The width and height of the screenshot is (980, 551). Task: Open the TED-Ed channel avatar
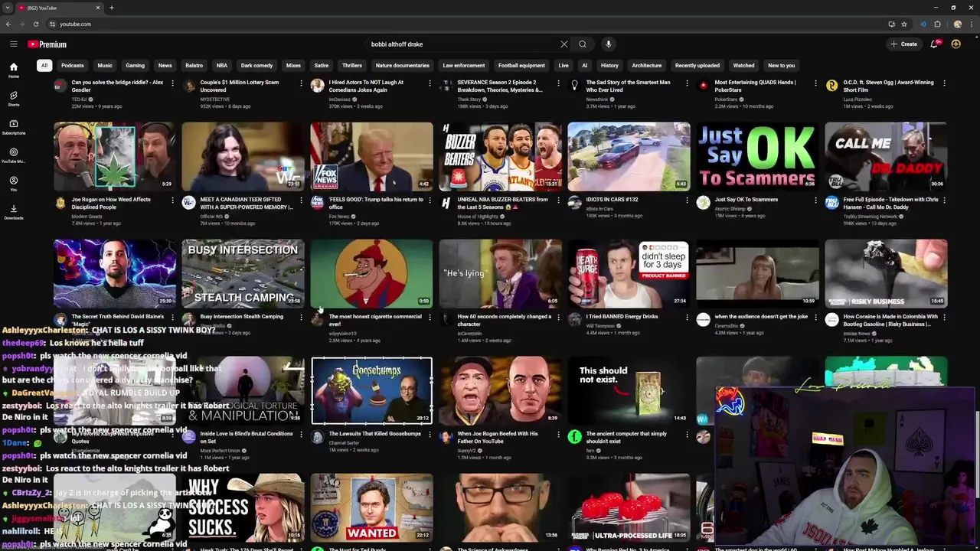pyautogui.click(x=60, y=86)
